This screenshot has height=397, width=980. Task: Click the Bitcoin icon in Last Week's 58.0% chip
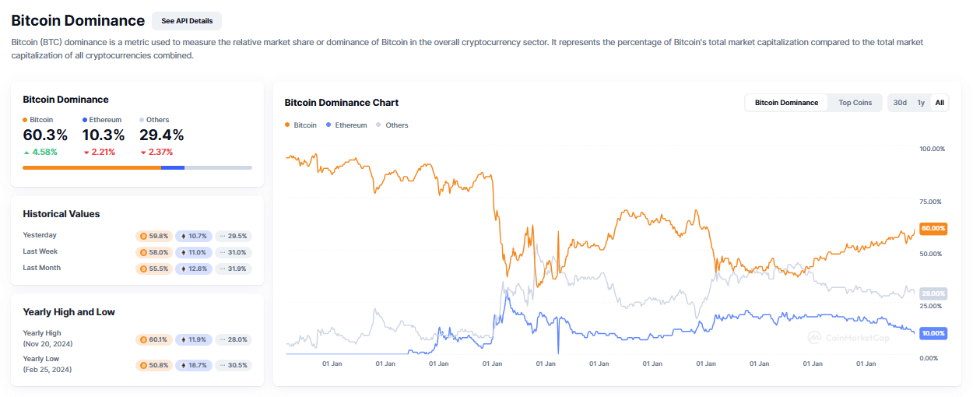pos(142,252)
